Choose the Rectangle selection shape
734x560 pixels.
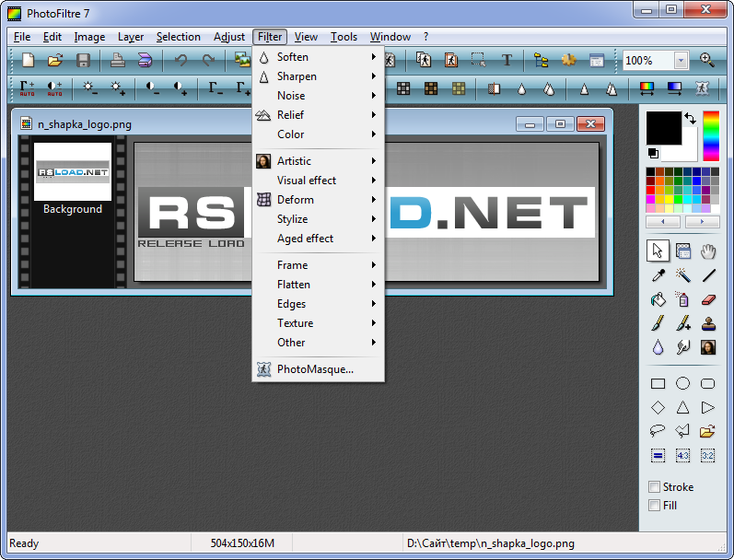click(658, 383)
